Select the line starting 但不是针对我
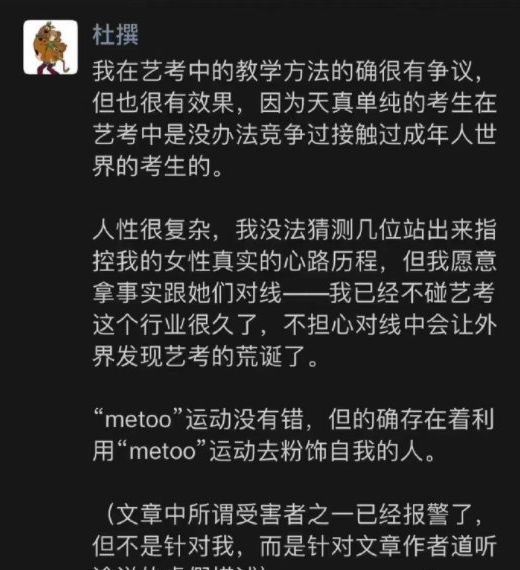The height and width of the screenshot is (570, 520). tap(294, 546)
